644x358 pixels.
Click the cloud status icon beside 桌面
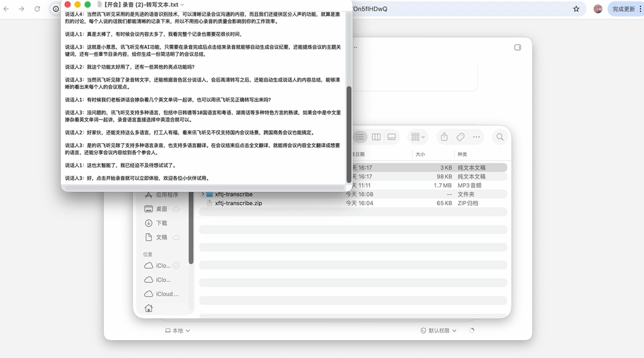pyautogui.click(x=176, y=209)
